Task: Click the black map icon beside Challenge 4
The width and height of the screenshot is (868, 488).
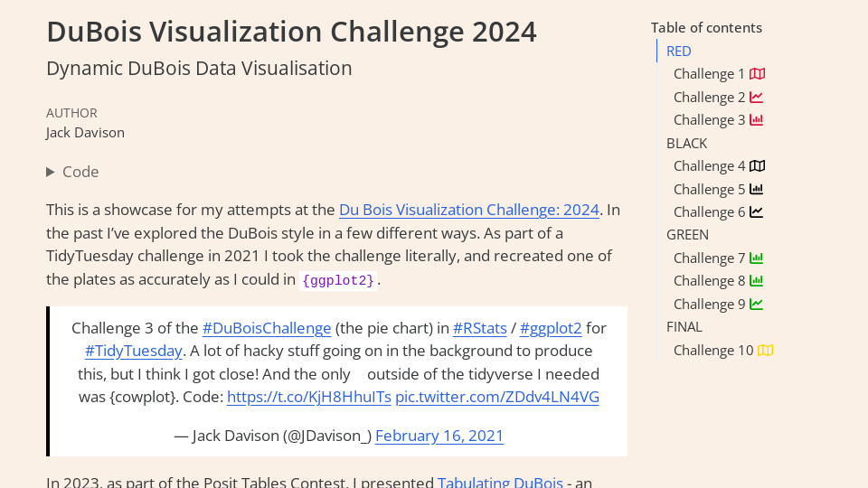Action: coord(758,166)
